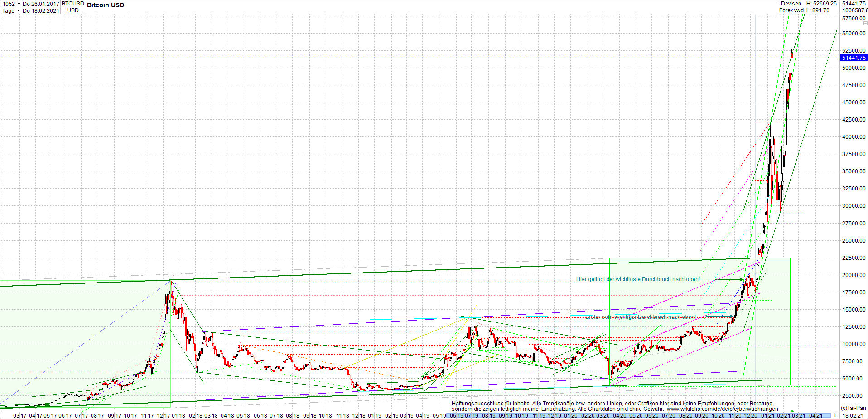Click the 07 19 label on time axis
This screenshot has height=419, width=868.
[x=472, y=415]
